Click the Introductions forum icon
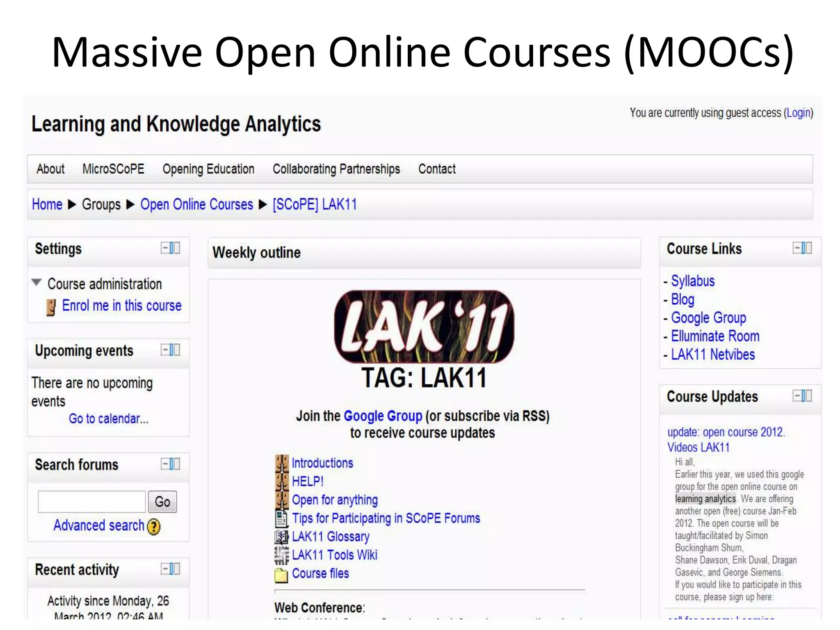 (282, 463)
